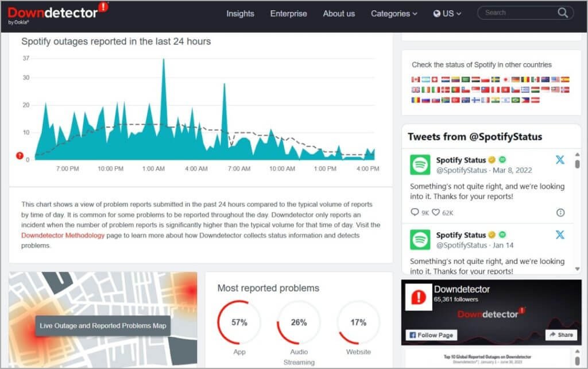
Task: Select the South Africa flag
Action: 446,100
